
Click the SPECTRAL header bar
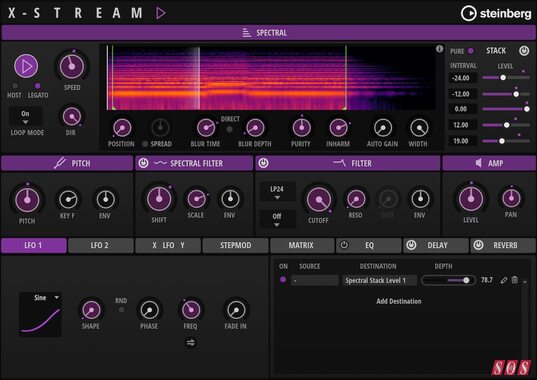(x=268, y=33)
